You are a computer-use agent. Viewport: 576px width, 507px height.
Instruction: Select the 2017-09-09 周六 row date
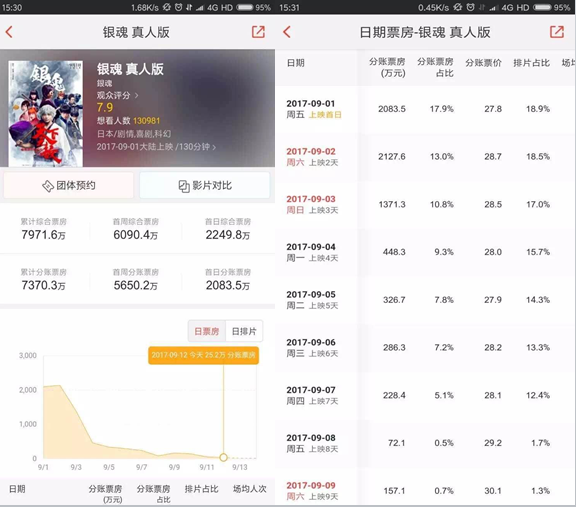pyautogui.click(x=312, y=491)
